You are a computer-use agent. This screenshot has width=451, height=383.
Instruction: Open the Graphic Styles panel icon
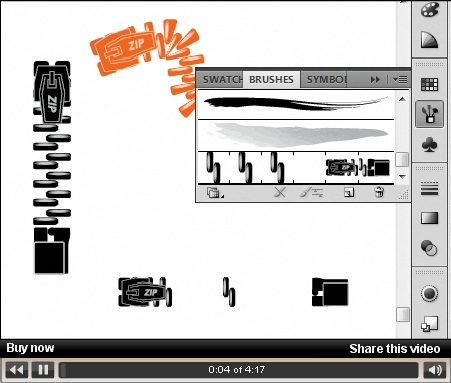(429, 323)
